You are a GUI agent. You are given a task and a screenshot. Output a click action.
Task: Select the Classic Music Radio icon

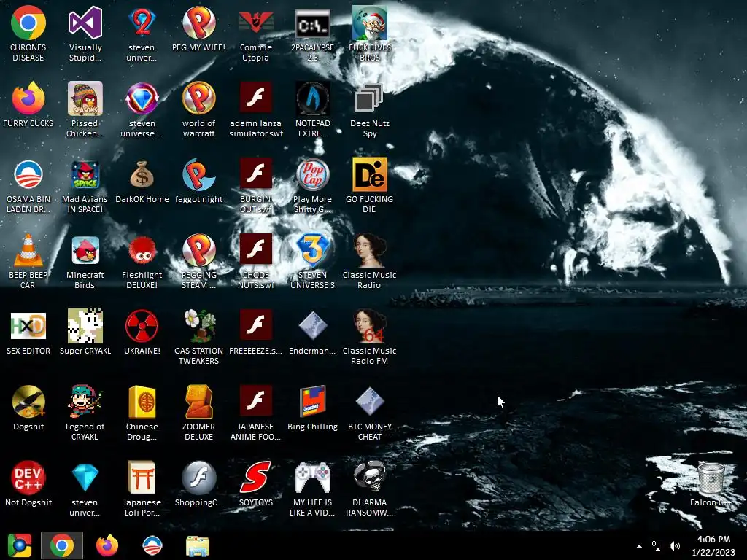click(370, 251)
